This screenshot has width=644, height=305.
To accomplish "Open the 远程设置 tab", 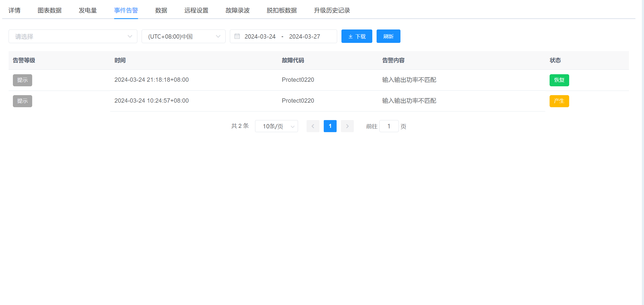I will [196, 10].
